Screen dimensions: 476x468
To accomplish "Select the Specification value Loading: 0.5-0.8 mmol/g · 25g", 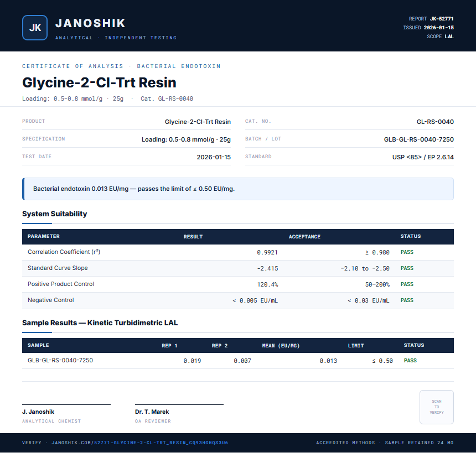I will pyautogui.click(x=186, y=139).
